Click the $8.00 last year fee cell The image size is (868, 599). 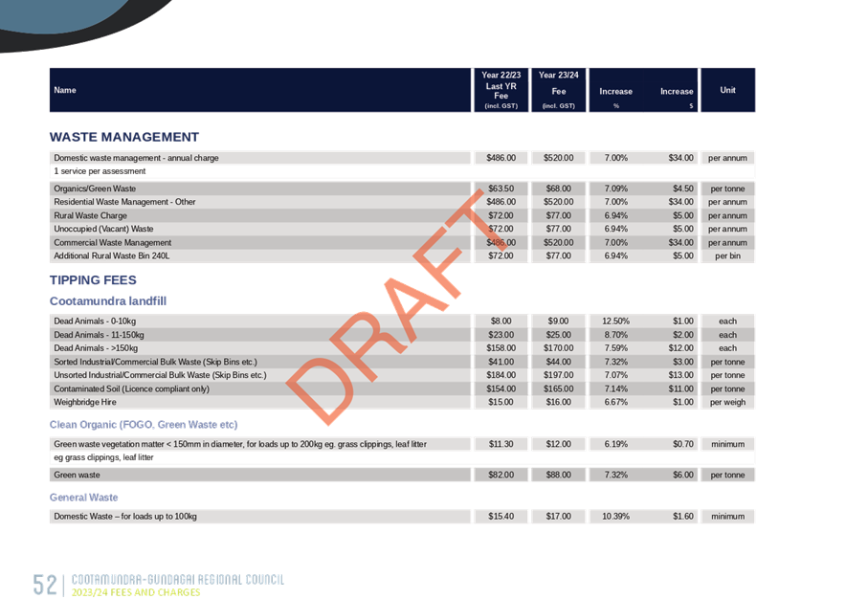coord(501,322)
